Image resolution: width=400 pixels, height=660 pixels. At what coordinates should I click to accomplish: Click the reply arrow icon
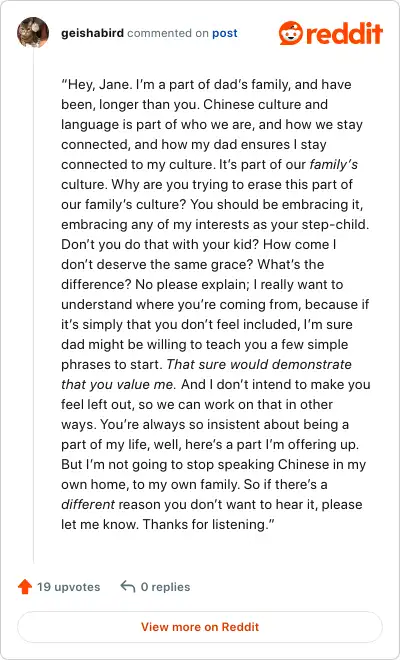128,586
